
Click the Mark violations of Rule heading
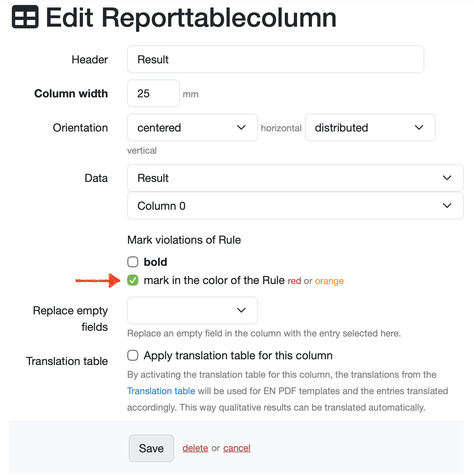[x=184, y=240]
